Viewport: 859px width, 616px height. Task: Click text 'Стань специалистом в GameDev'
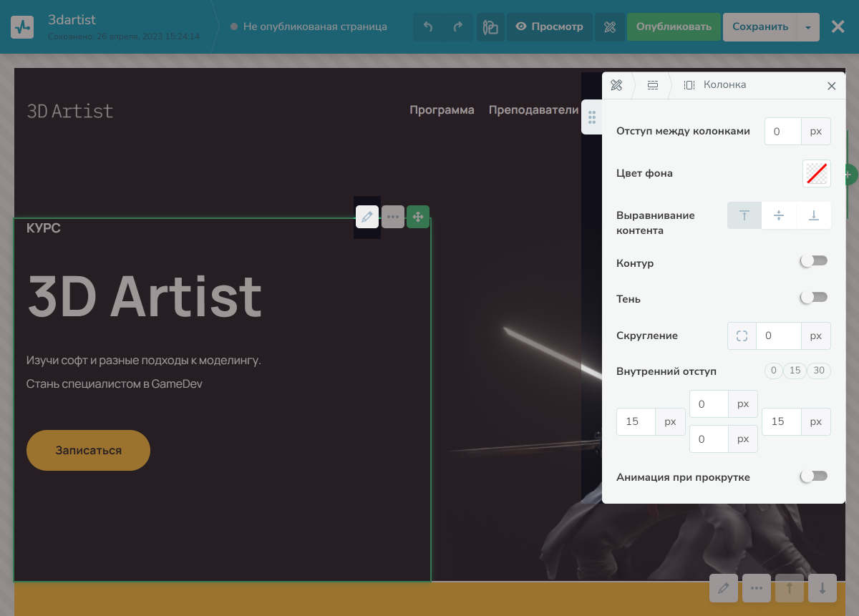coord(115,384)
